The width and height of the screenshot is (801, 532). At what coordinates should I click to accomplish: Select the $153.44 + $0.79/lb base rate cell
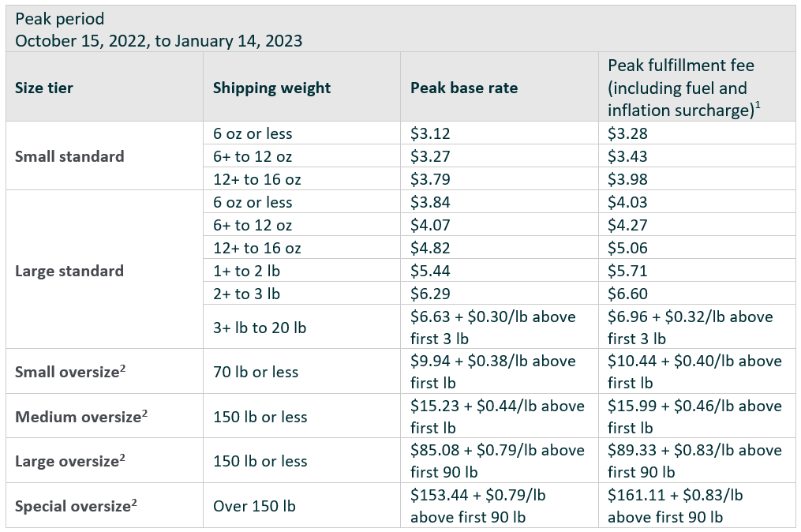pyautogui.click(x=499, y=505)
